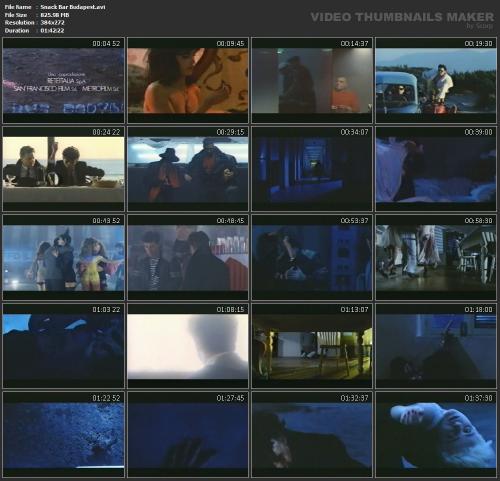This screenshot has height=481, width=500.
Task: Open the blue car frame at 00:19:30
Action: pos(436,80)
